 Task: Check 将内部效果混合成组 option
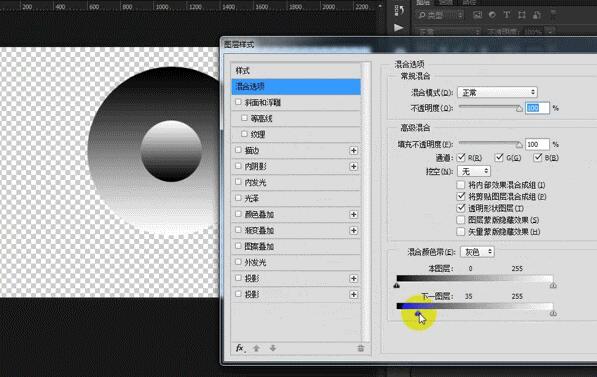tap(461, 185)
